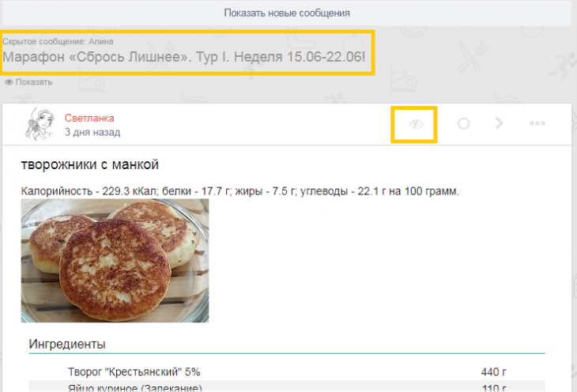Click Светланка's avatar picture
Viewport: 577px width, 392px height.
click(x=40, y=124)
